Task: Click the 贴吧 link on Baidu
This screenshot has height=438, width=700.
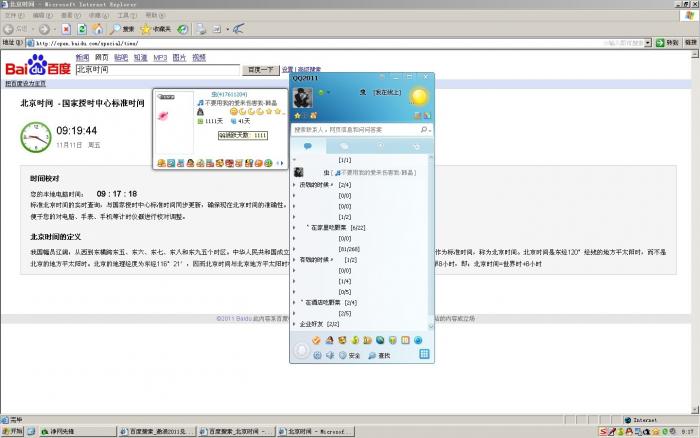Action: tap(121, 58)
